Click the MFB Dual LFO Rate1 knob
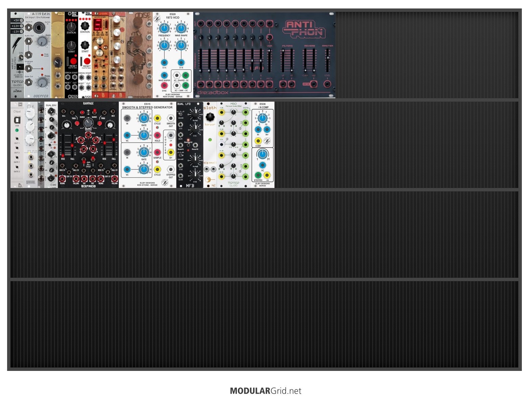Screen dimensions: 532x398 195,114
